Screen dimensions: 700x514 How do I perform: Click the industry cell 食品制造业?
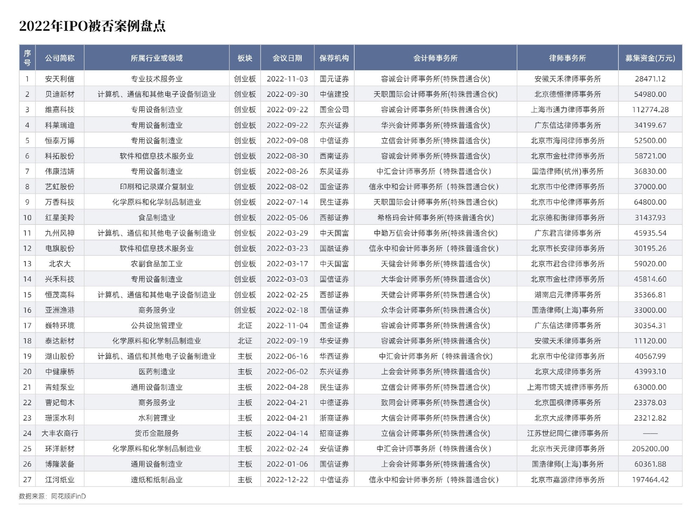pyautogui.click(x=157, y=217)
